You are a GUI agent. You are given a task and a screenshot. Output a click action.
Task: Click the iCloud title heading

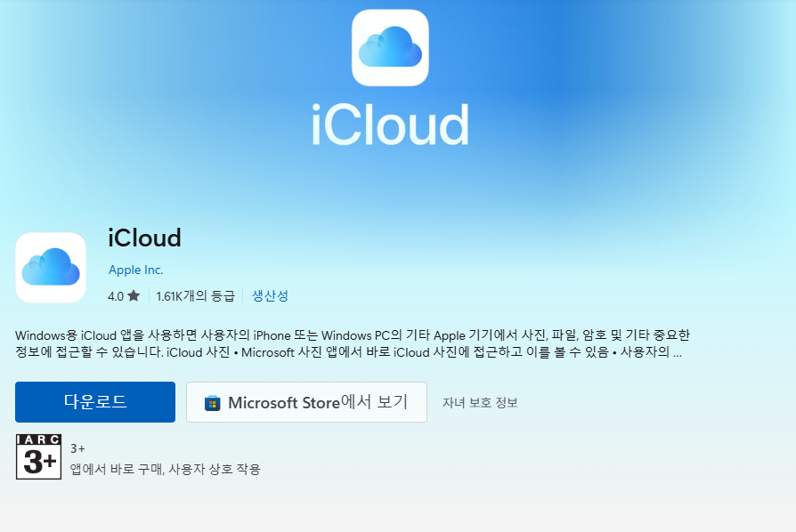pos(142,238)
